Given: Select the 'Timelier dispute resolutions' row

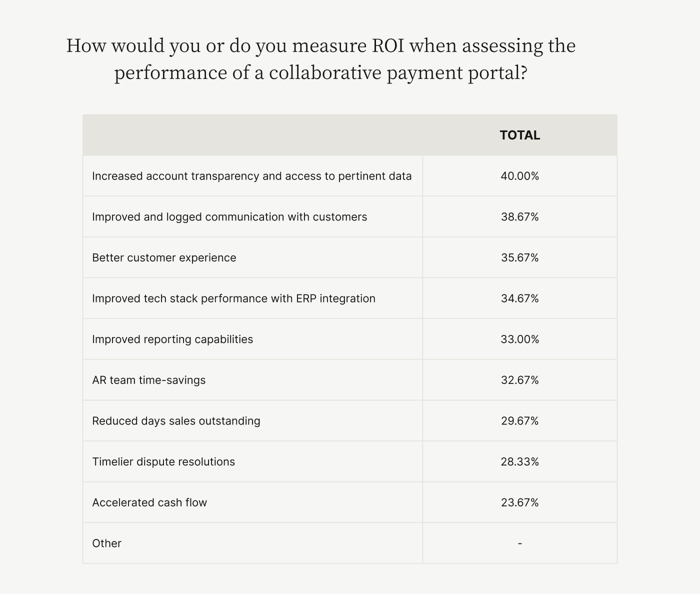Looking at the screenshot, I should [x=349, y=461].
